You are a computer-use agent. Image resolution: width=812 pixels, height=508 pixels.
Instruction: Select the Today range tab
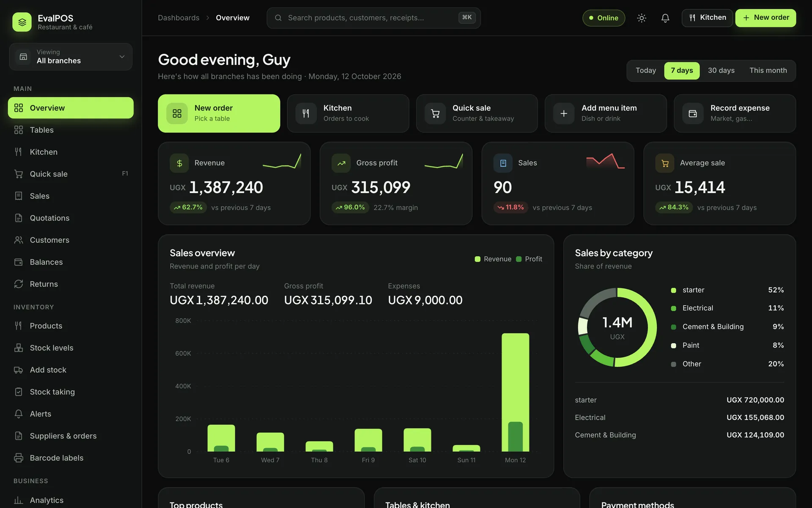[646, 71]
